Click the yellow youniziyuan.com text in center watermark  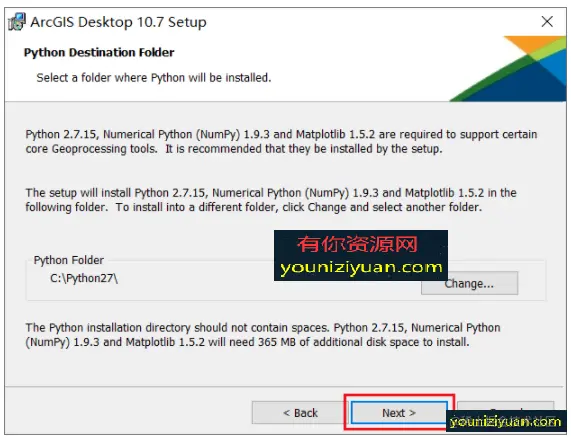point(361,268)
